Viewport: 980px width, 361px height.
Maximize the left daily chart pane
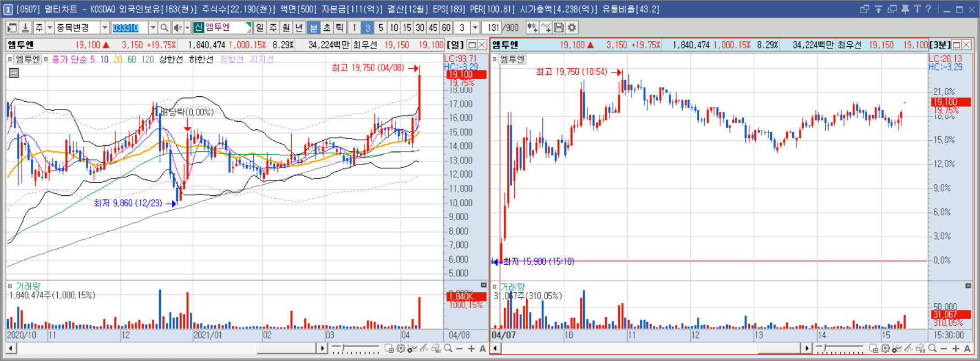pyautogui.click(x=472, y=45)
